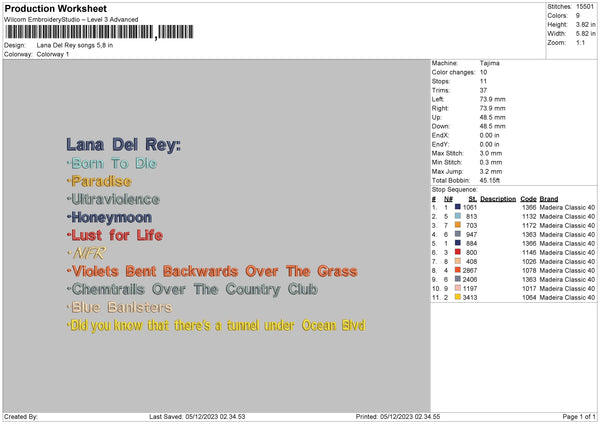
Task: Select the red swatch beside 800
Action: [458, 252]
